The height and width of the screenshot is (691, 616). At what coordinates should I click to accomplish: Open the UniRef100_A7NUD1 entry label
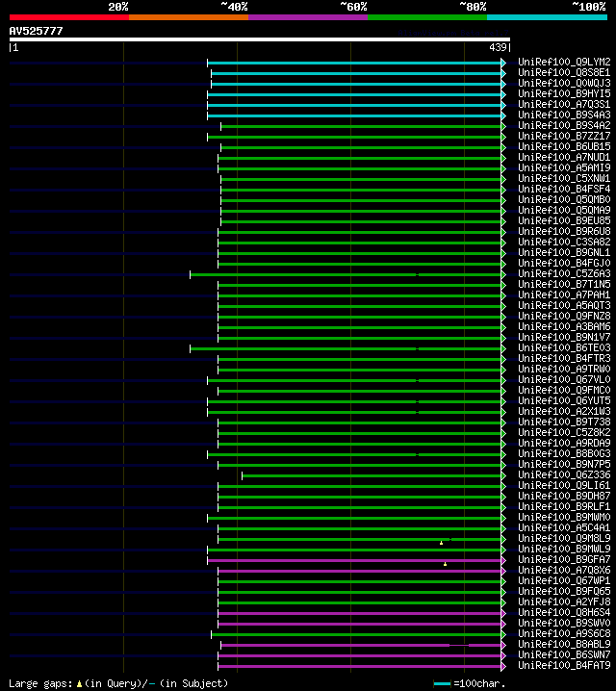point(564,157)
